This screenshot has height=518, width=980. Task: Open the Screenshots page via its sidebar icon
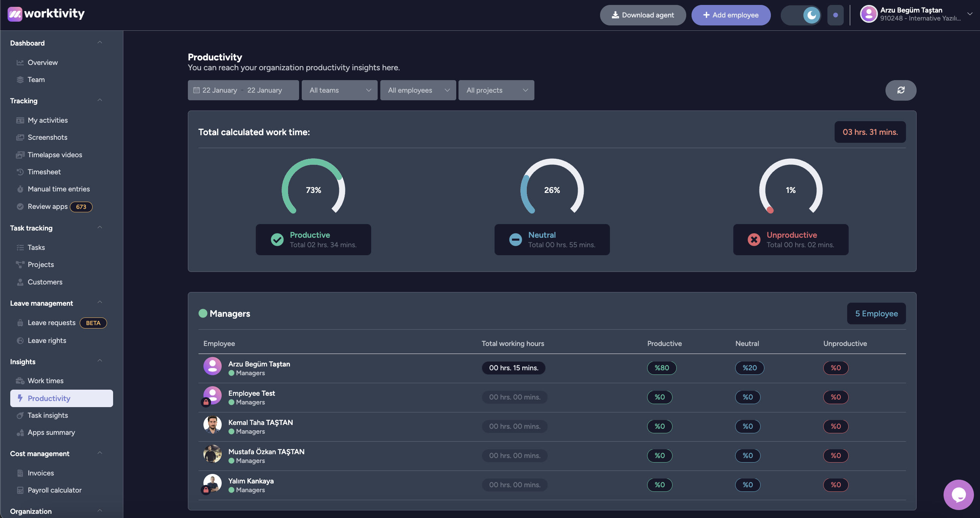20,137
